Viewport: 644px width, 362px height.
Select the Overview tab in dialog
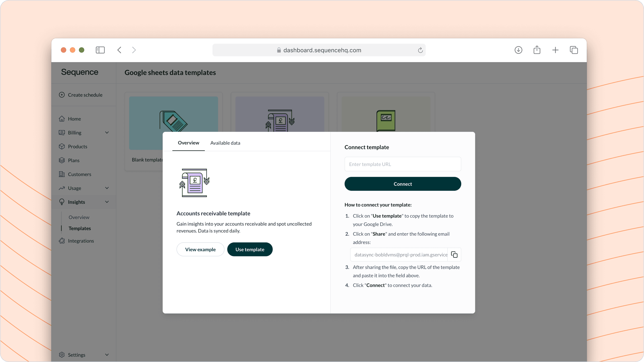[189, 143]
